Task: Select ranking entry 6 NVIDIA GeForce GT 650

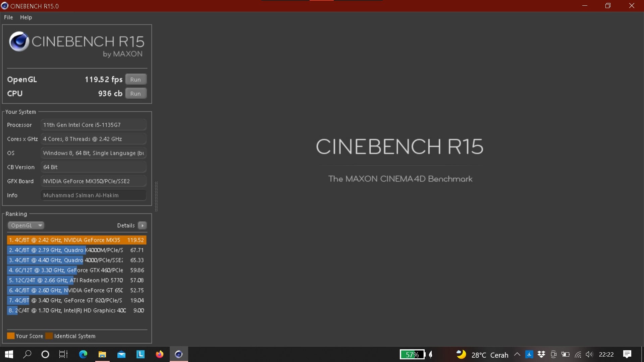Action: (x=76, y=290)
